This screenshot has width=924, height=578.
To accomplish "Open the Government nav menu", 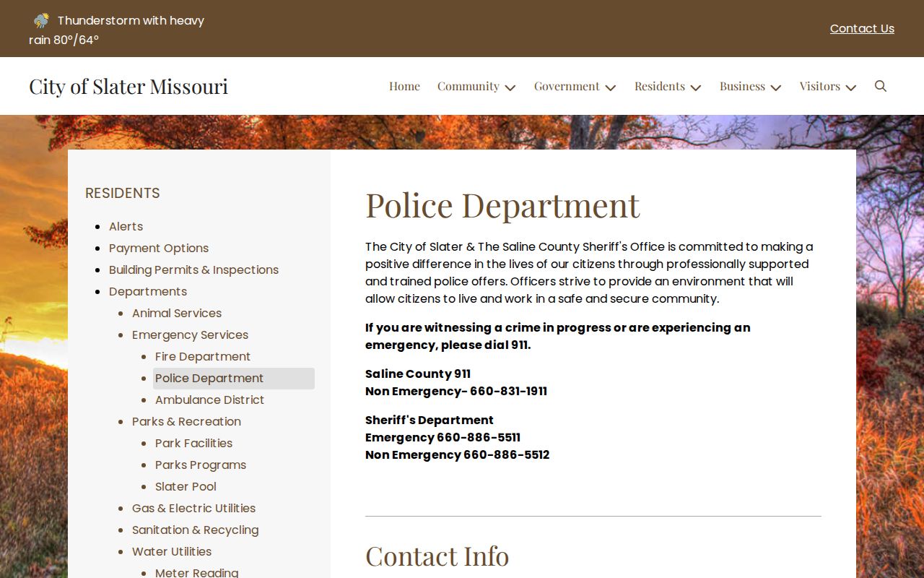I will pos(567,86).
